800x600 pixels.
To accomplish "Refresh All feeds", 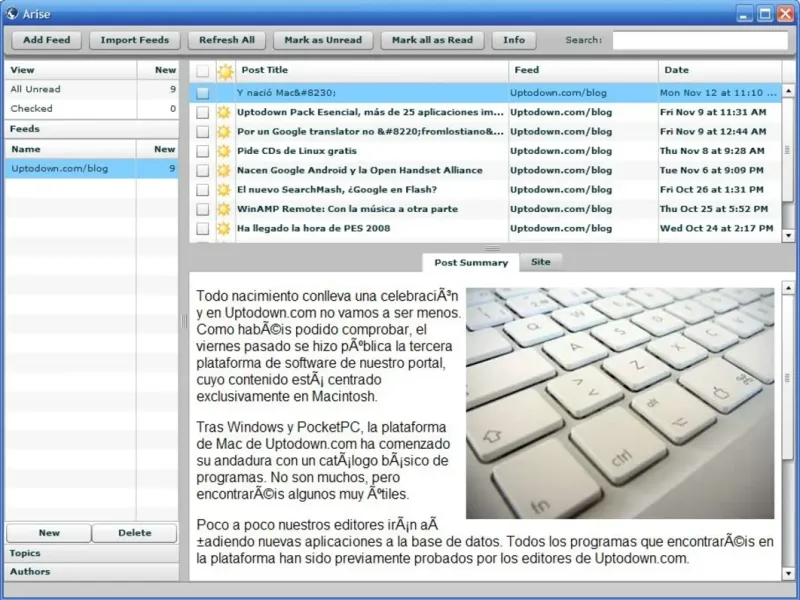I will pos(227,40).
